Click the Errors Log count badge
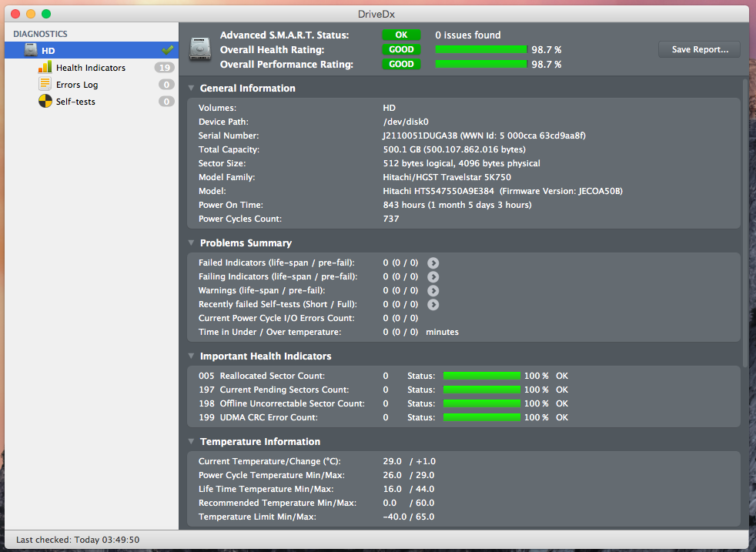 click(x=166, y=85)
